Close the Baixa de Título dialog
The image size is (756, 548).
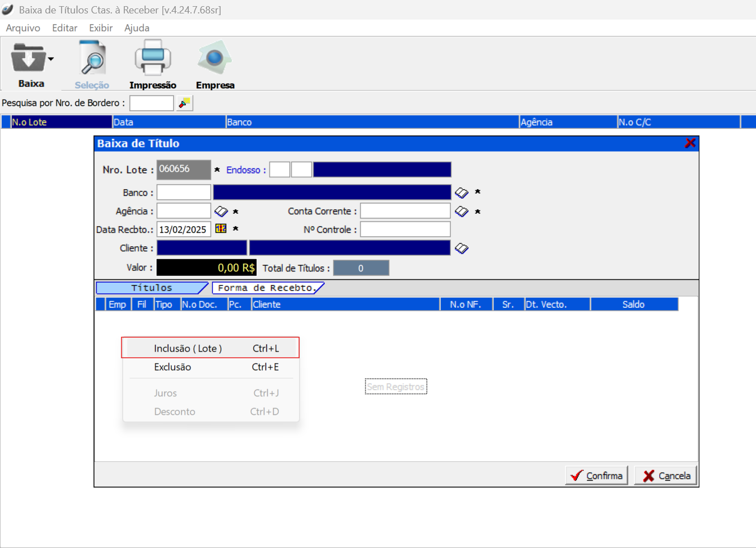690,143
